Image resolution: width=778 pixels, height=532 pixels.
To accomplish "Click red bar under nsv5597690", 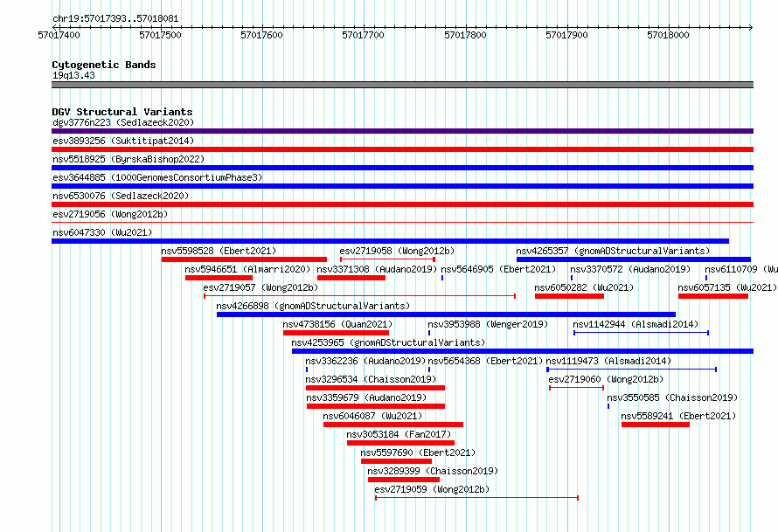I will 397,461.
